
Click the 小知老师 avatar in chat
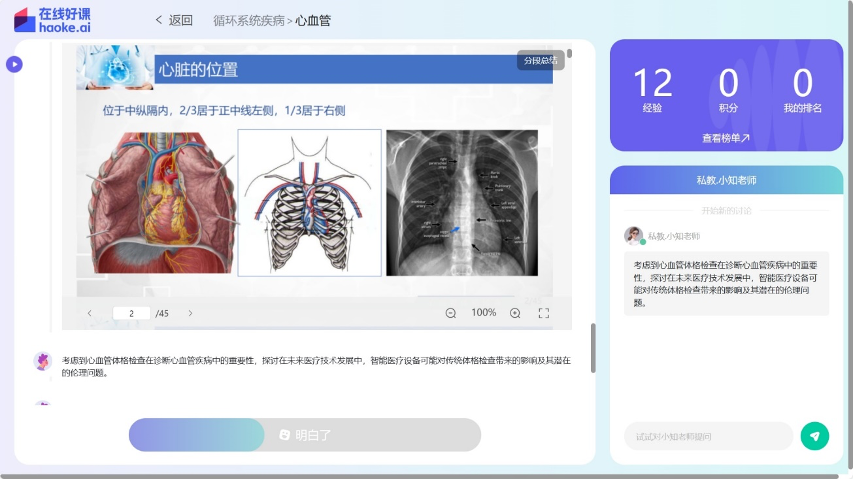(x=633, y=236)
